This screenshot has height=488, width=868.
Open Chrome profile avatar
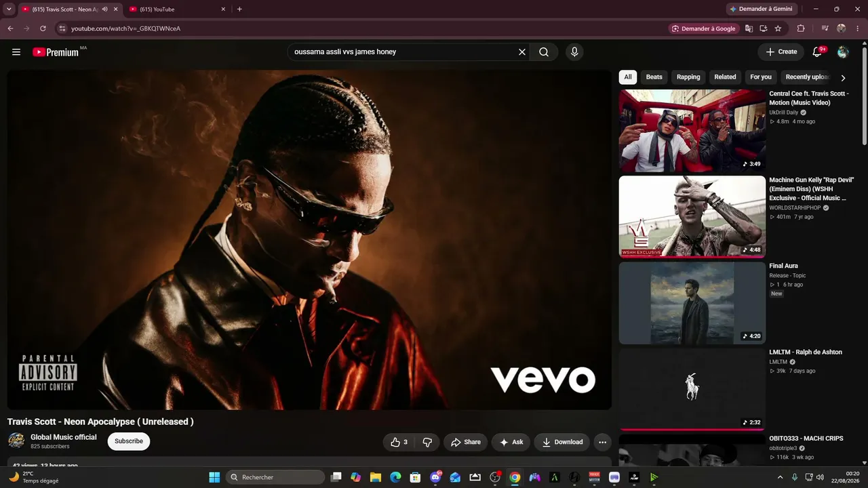pos(842,28)
